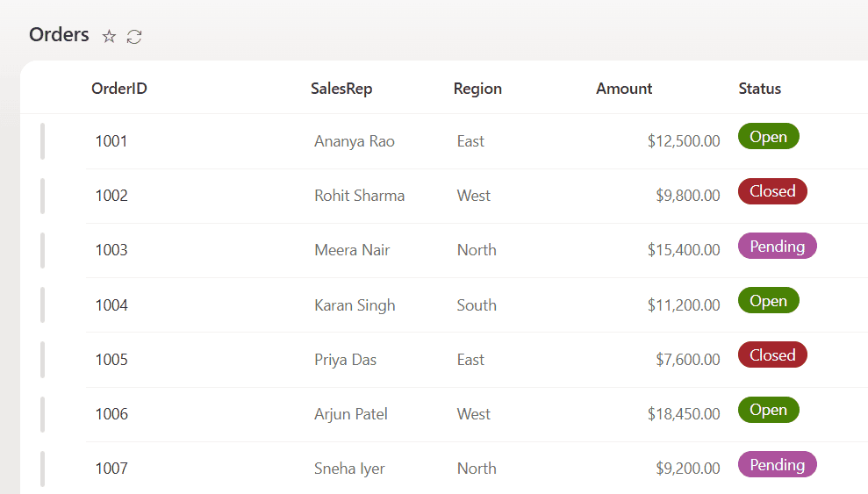Click West region in Rohit Sharma row

tap(473, 196)
